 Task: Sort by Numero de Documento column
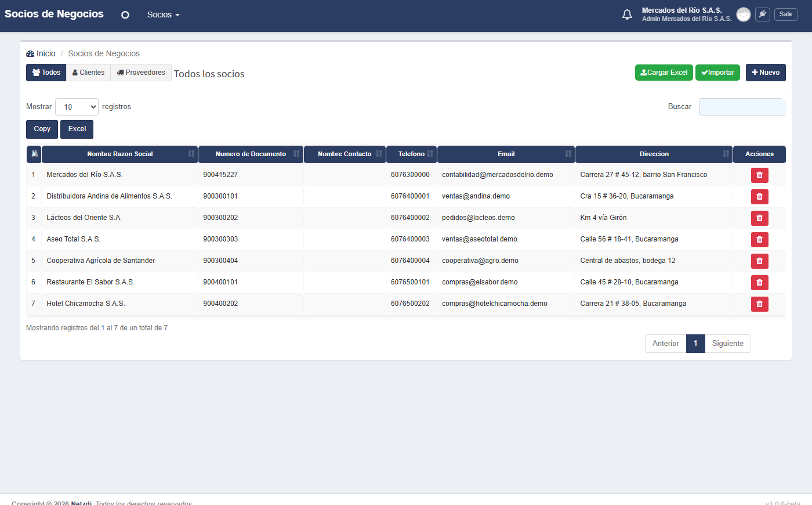[251, 154]
